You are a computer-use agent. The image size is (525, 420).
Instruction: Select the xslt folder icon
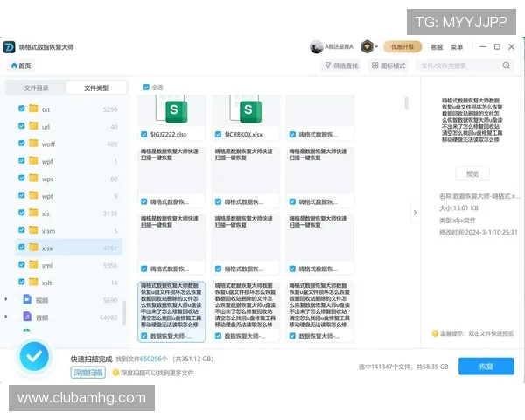tap(33, 282)
